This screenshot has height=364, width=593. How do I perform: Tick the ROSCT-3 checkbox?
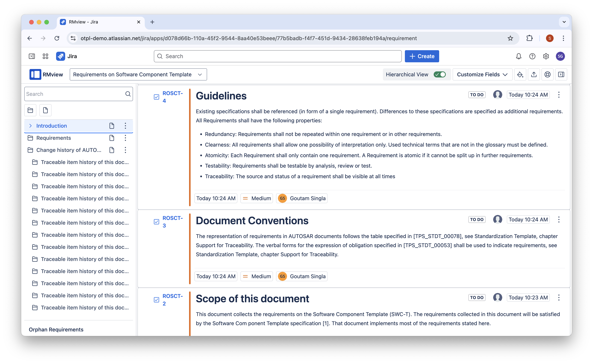coord(156,222)
